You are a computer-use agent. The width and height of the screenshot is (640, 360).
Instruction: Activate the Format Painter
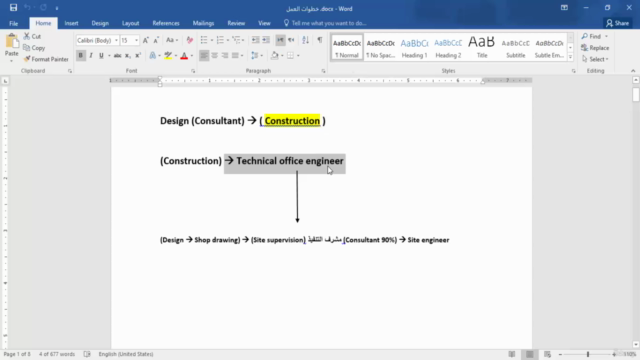pos(46,59)
